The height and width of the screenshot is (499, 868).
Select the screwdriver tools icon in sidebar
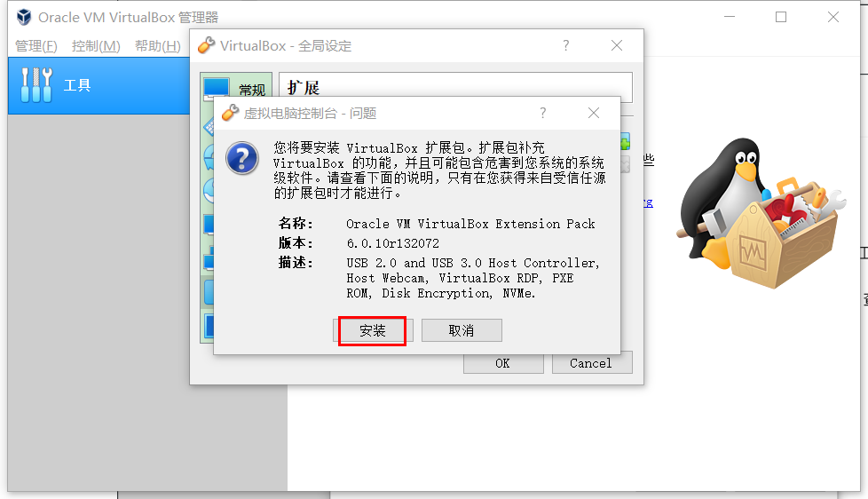pyautogui.click(x=36, y=84)
